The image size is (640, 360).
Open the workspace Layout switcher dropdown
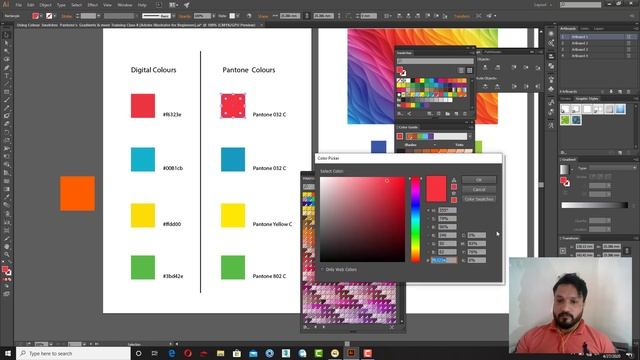tap(543, 5)
